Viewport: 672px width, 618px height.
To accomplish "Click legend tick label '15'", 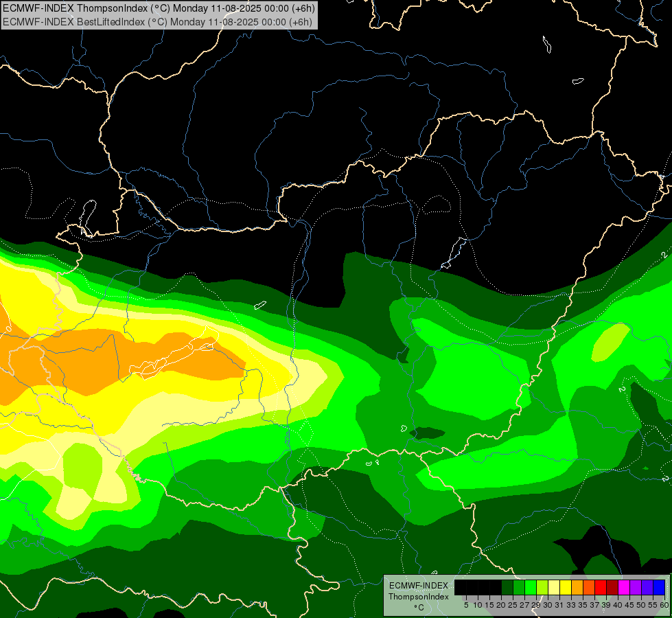I will pos(489,605).
